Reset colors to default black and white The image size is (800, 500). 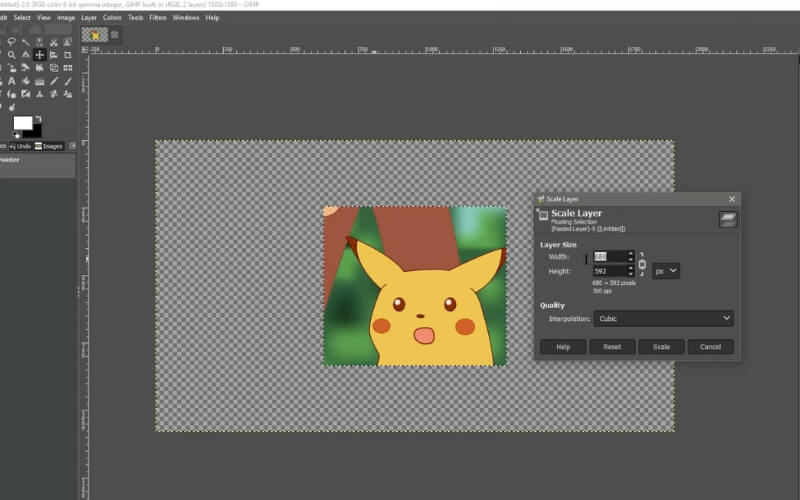click(16, 136)
